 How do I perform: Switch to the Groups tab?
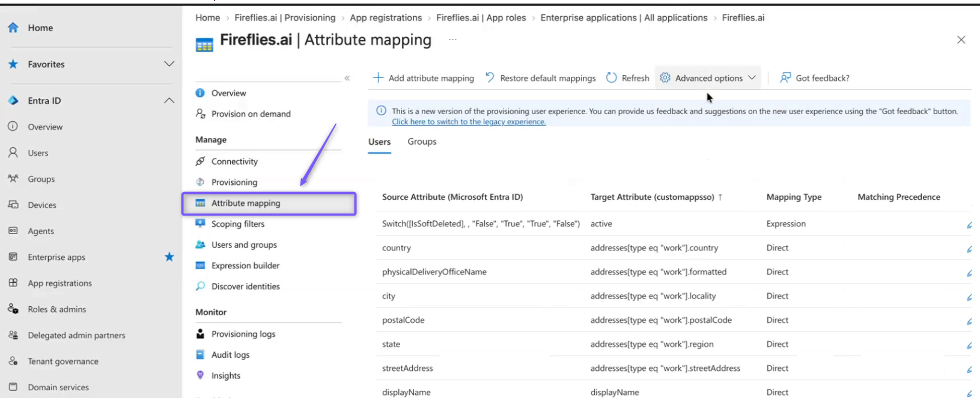pos(422,142)
